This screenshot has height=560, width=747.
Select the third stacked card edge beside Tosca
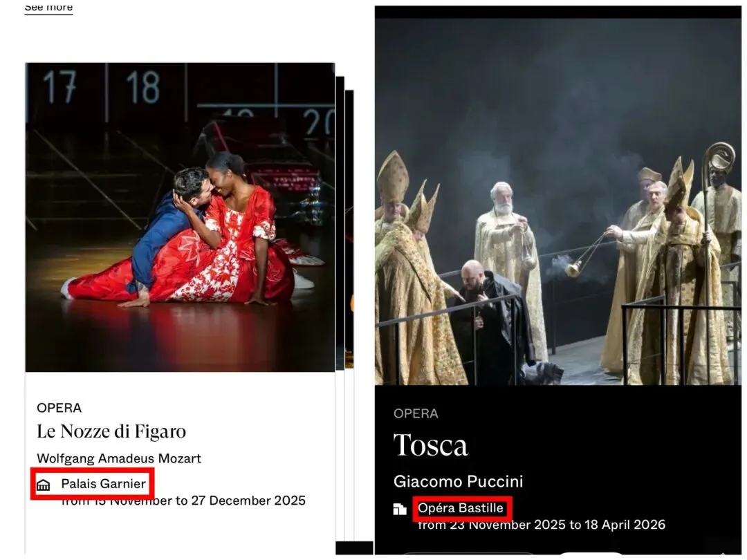click(x=349, y=229)
